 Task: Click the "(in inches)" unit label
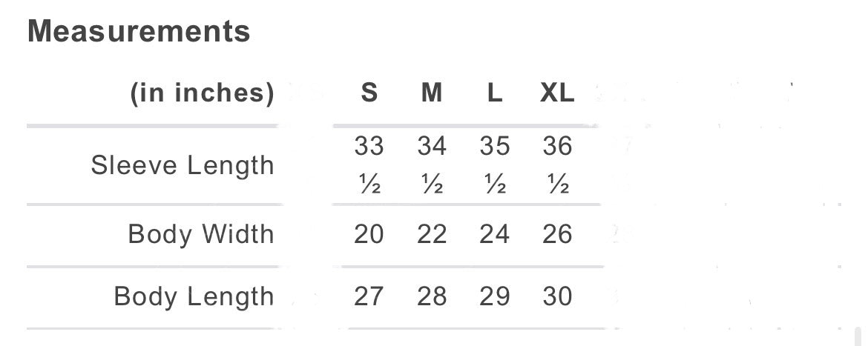pyautogui.click(x=202, y=93)
